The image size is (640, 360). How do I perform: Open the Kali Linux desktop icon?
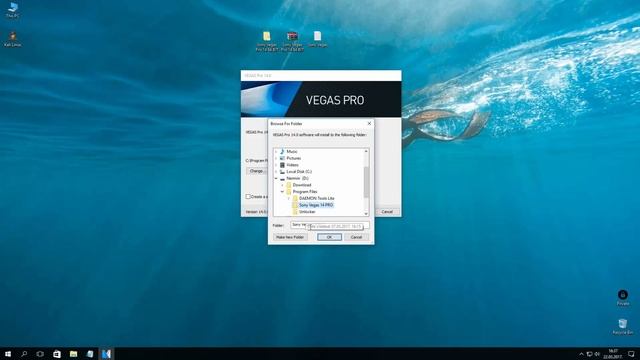tap(13, 39)
